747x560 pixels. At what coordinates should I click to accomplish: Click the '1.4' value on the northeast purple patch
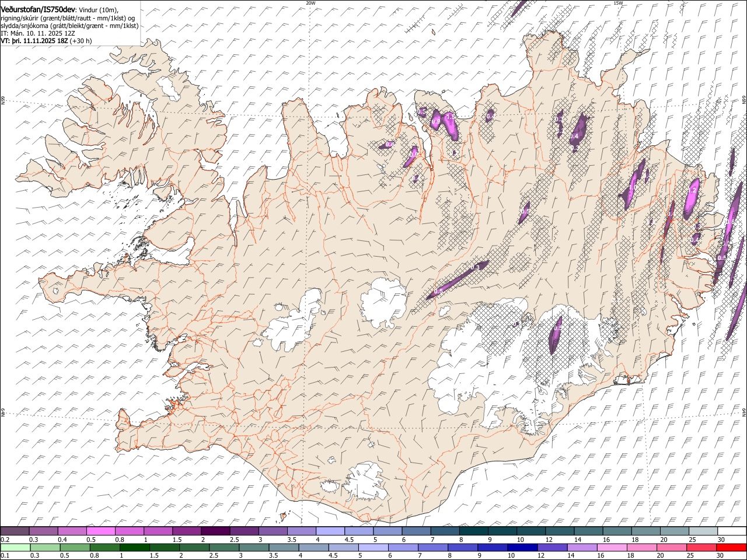[x=574, y=136]
